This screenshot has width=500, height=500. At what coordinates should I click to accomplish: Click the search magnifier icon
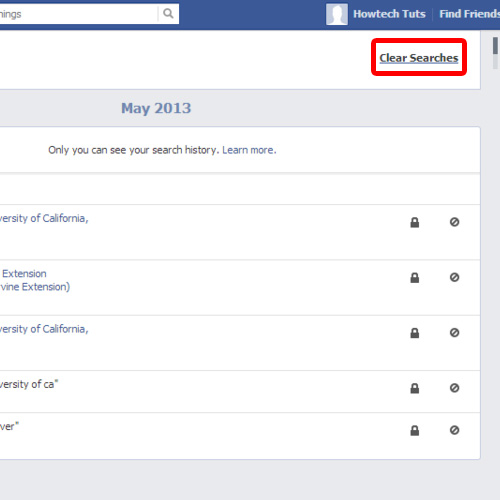click(168, 14)
